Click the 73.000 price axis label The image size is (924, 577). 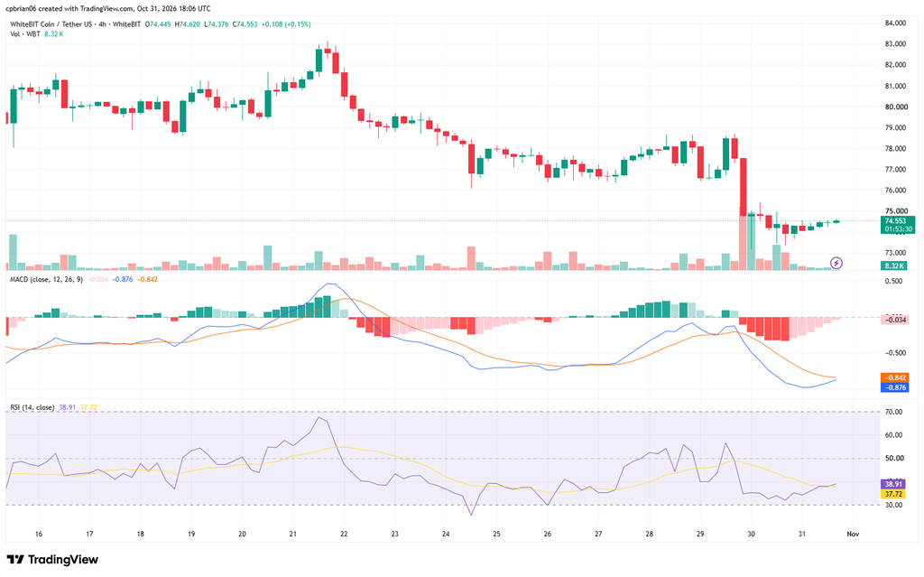(x=895, y=253)
